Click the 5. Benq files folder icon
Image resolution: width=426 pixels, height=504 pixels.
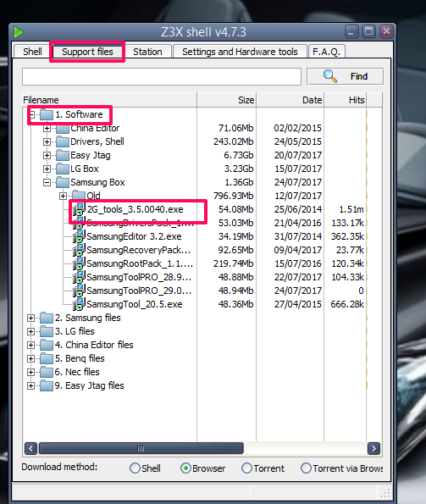[47, 358]
